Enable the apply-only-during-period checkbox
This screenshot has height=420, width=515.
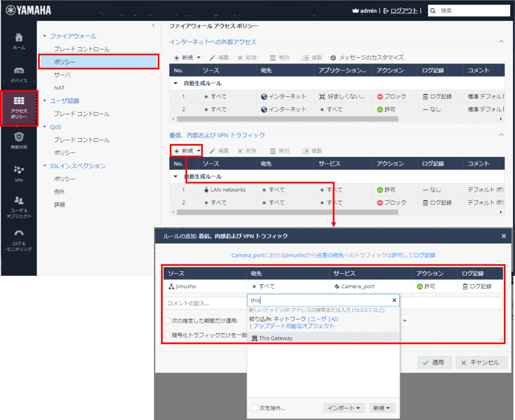[167, 321]
